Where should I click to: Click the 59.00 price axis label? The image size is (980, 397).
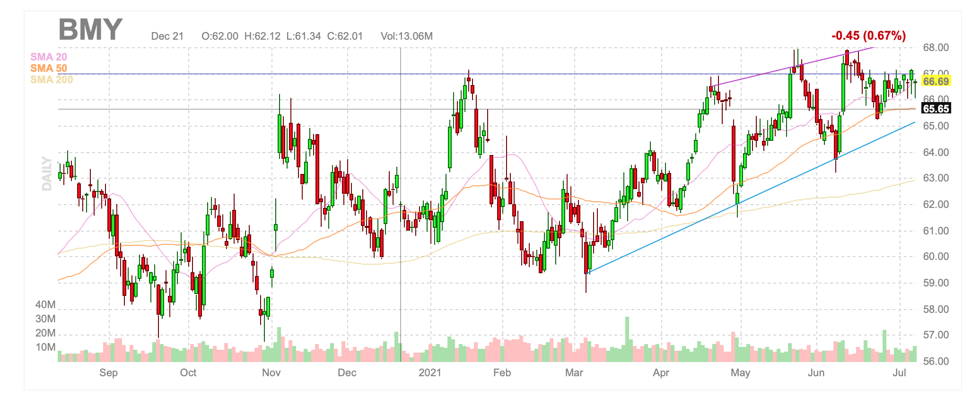point(936,283)
